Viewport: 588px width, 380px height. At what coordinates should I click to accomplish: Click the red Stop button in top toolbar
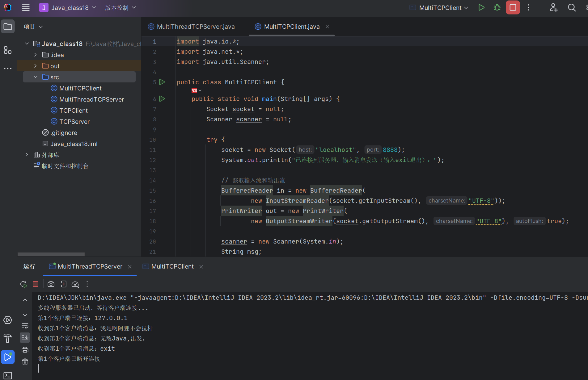[x=513, y=8]
